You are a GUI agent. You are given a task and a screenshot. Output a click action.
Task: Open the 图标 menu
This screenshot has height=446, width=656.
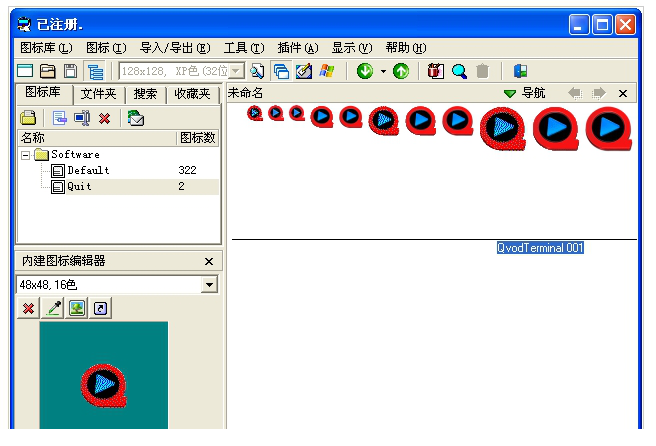[x=106, y=48]
